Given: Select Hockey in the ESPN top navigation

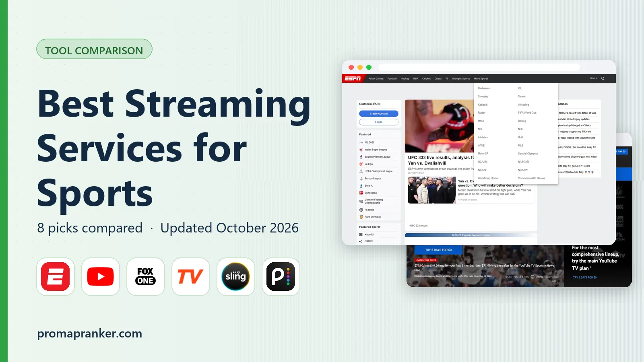Looking at the screenshot, I should pyautogui.click(x=405, y=78).
